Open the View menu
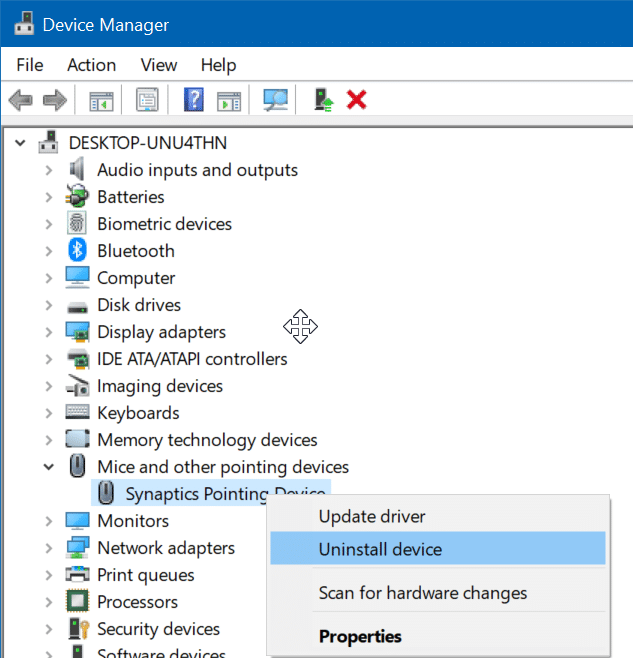The height and width of the screenshot is (658, 633). tap(159, 65)
